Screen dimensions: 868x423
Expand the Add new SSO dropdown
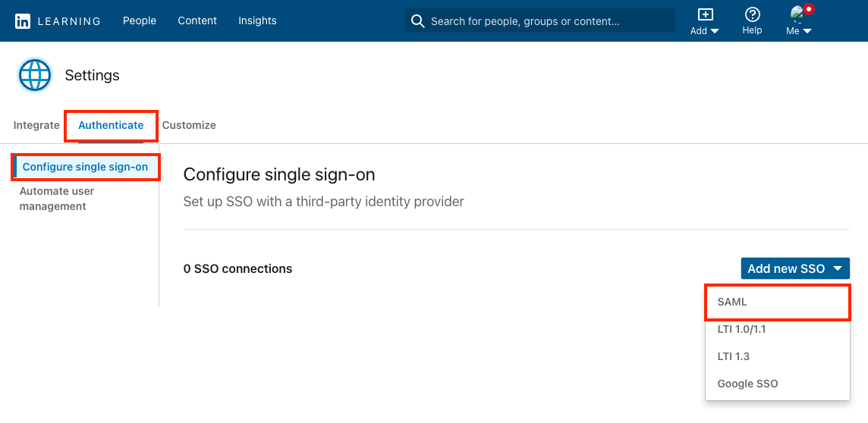(x=794, y=268)
